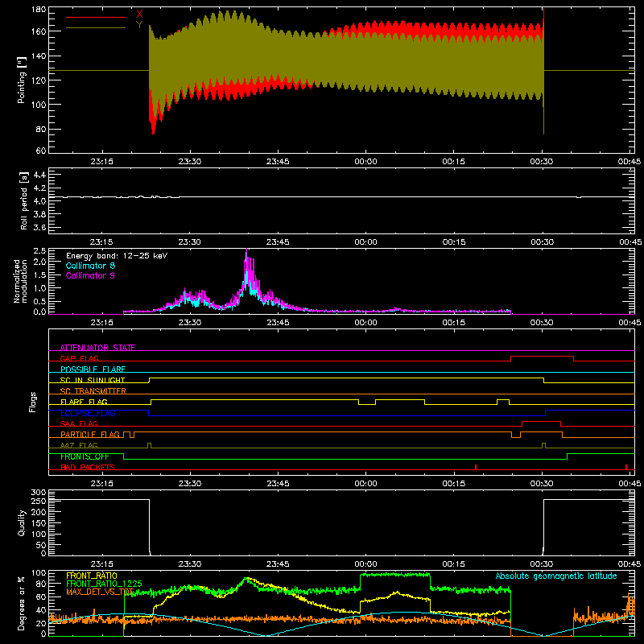Select the 'Energy band: 12-25 keV' annotation
The width and height of the screenshot is (644, 644).
[x=117, y=256]
